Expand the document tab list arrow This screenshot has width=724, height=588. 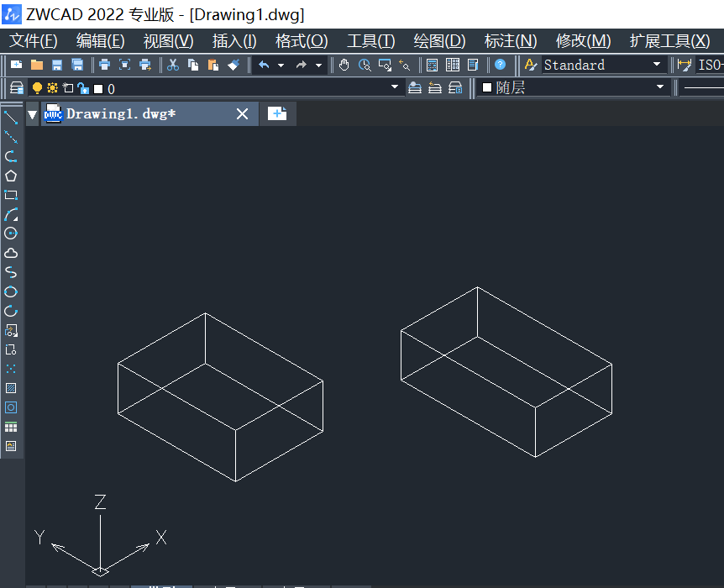pyautogui.click(x=32, y=114)
